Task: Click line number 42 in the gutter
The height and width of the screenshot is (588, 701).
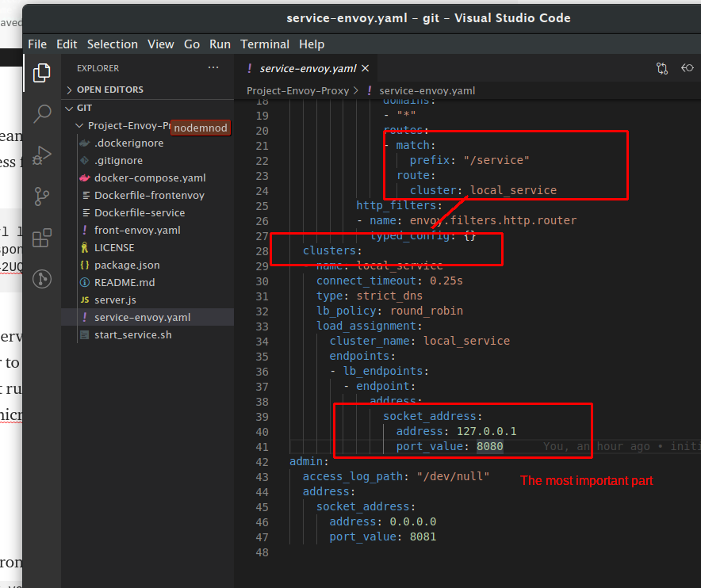Action: [262, 461]
